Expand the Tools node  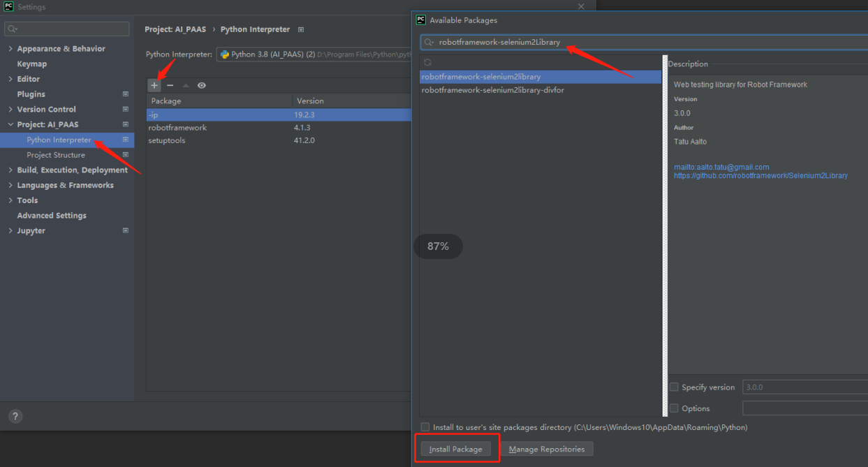pyautogui.click(x=10, y=200)
